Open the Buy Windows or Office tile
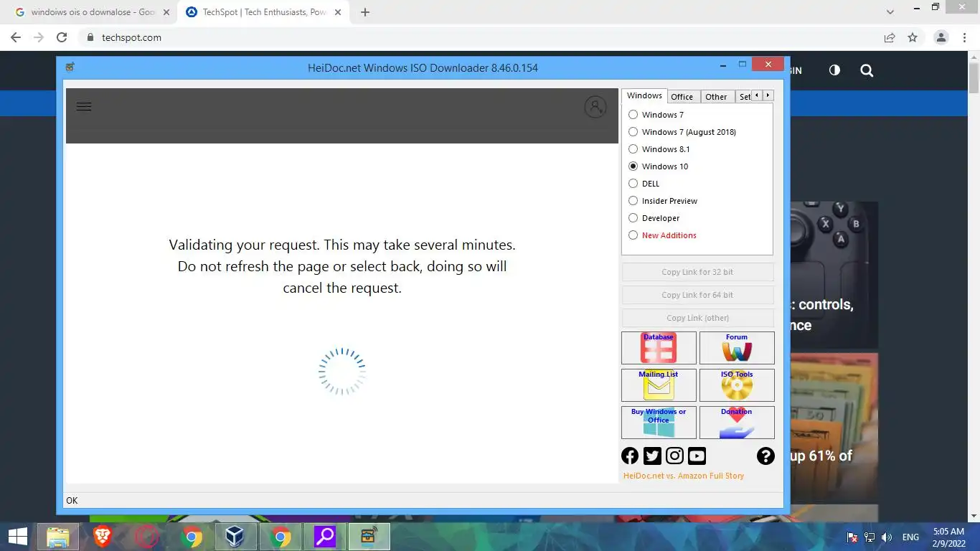 [x=659, y=422]
